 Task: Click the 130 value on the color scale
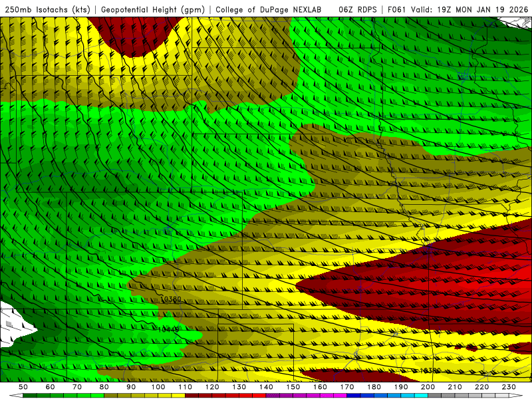[239, 387]
